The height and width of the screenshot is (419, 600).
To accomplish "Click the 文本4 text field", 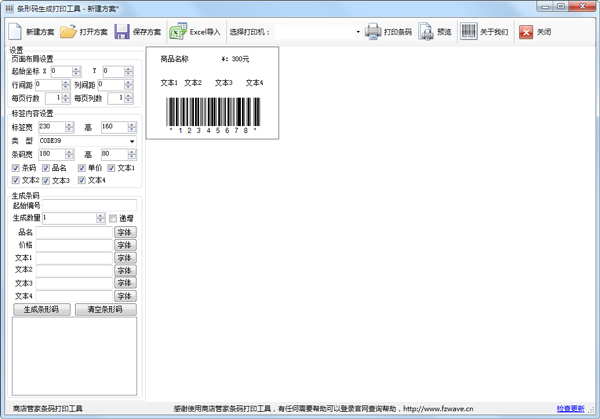I will point(74,296).
